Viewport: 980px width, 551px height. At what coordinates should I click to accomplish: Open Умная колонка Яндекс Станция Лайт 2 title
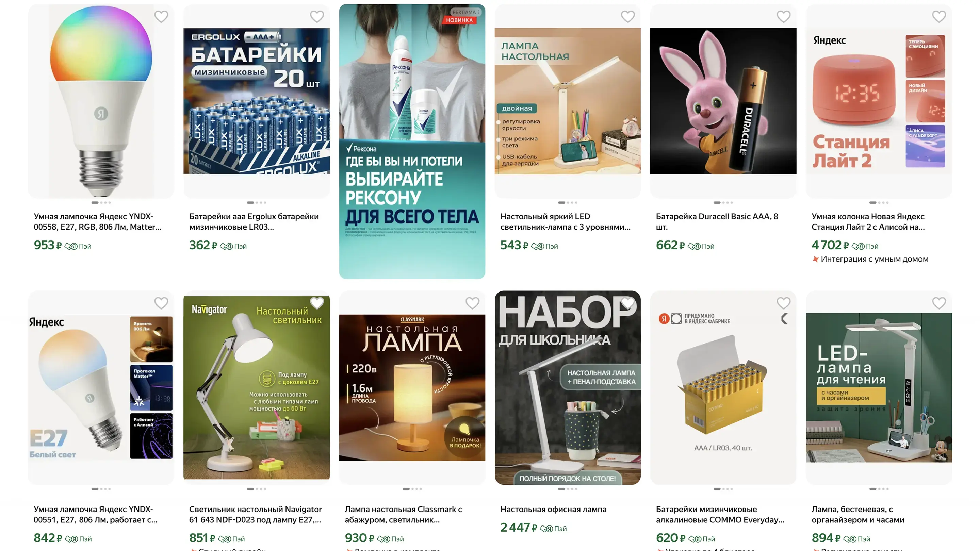[x=868, y=222]
